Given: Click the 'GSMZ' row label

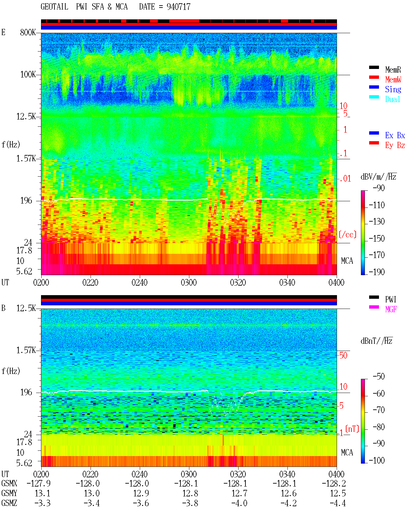Looking at the screenshot, I should point(9,503).
